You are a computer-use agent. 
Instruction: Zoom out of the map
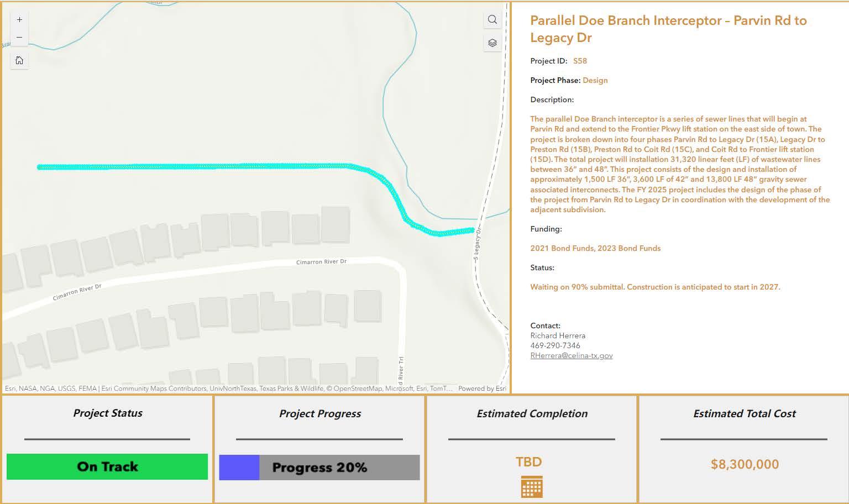click(x=19, y=38)
